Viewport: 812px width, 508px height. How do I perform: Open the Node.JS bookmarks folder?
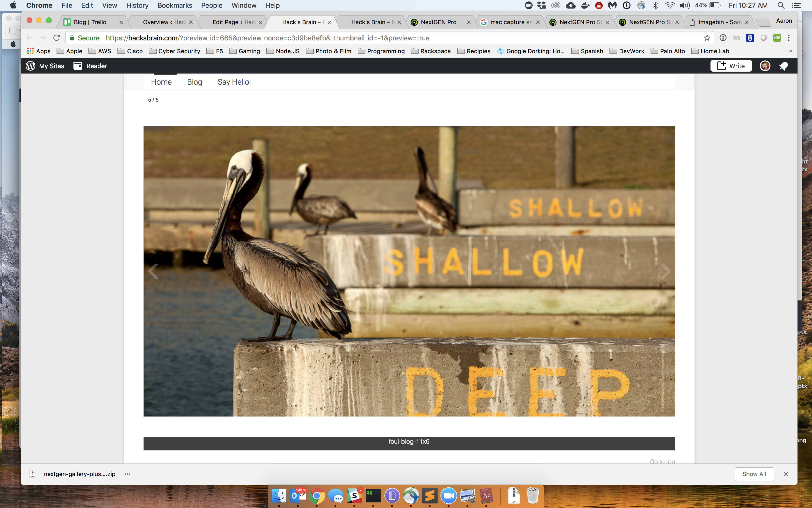(x=283, y=51)
